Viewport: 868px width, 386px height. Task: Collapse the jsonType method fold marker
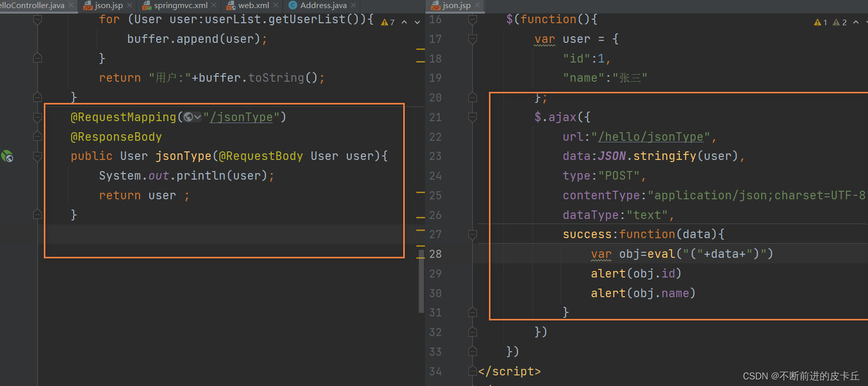(x=37, y=156)
